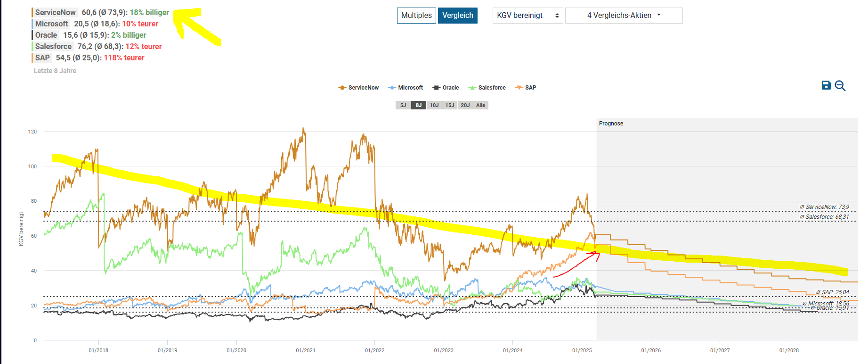Image resolution: width=868 pixels, height=364 pixels.
Task: Click the '10% teurer' Microsoft valuation text
Action: [x=140, y=24]
